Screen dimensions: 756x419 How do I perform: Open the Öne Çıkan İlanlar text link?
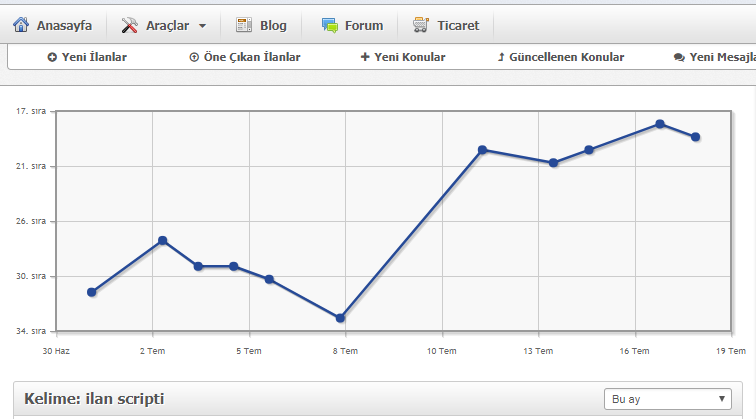[252, 58]
